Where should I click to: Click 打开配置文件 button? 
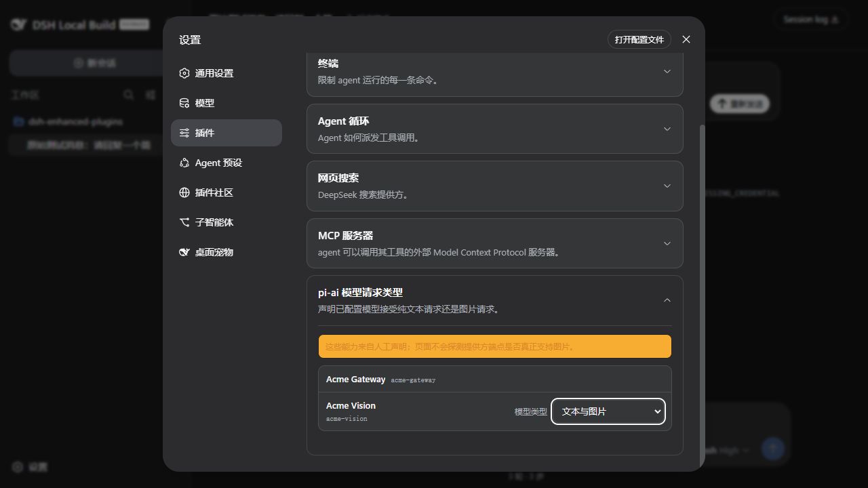639,39
